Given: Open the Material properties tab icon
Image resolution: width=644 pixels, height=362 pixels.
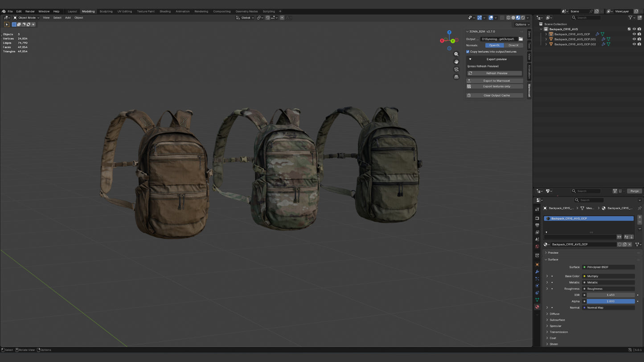Looking at the screenshot, I should click(537, 307).
